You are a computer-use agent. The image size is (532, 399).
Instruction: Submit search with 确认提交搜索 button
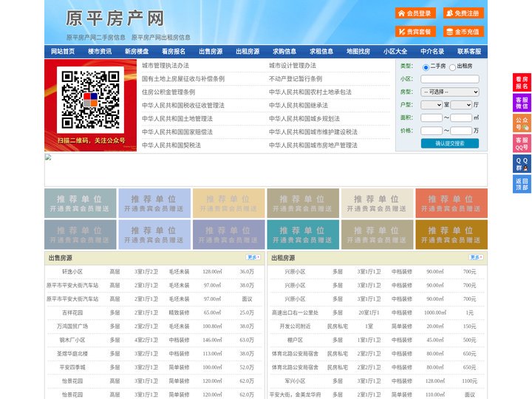coord(450,143)
